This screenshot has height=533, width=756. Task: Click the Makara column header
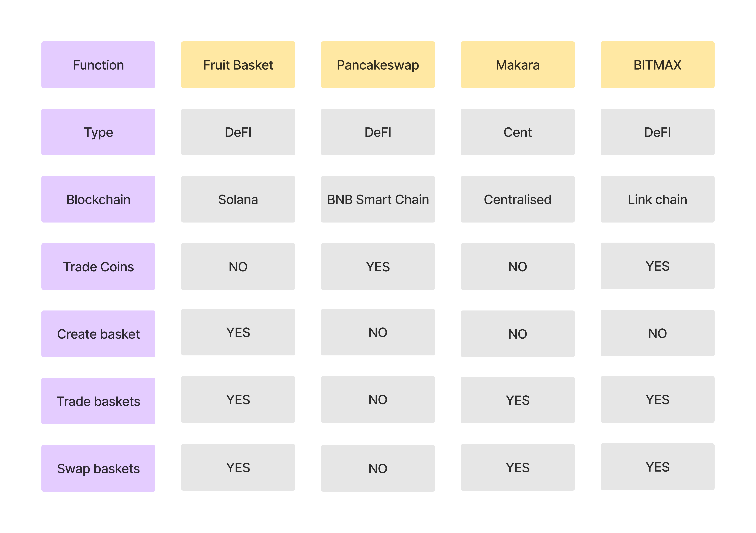coord(518,65)
